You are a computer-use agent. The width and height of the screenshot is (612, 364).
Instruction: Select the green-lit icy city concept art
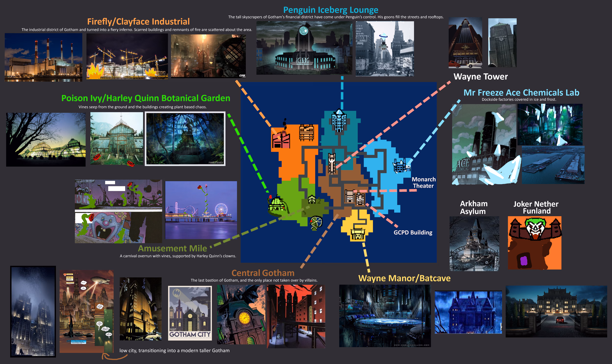click(x=550, y=125)
